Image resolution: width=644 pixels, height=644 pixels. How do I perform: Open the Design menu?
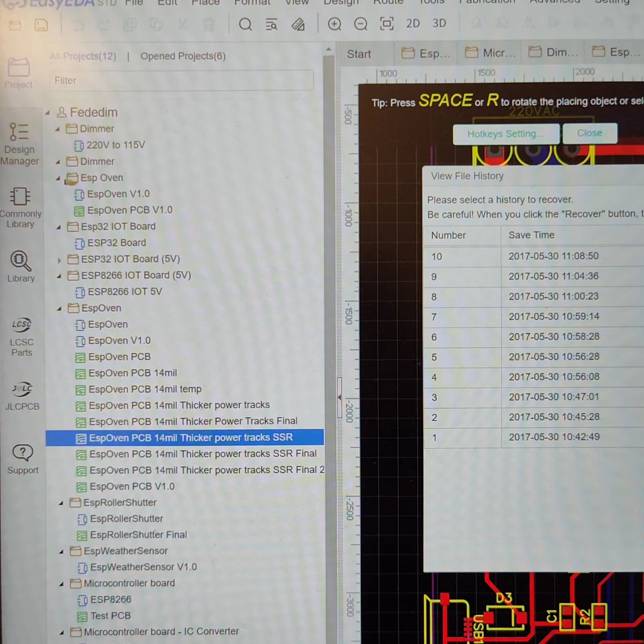point(341,3)
